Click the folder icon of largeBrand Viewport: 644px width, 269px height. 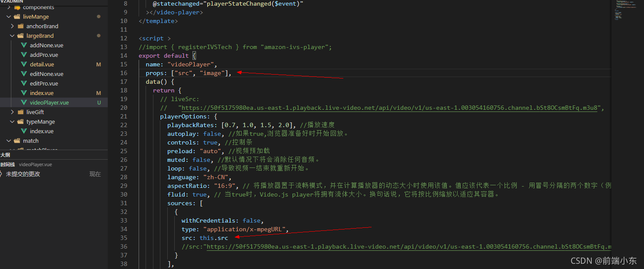pos(20,36)
